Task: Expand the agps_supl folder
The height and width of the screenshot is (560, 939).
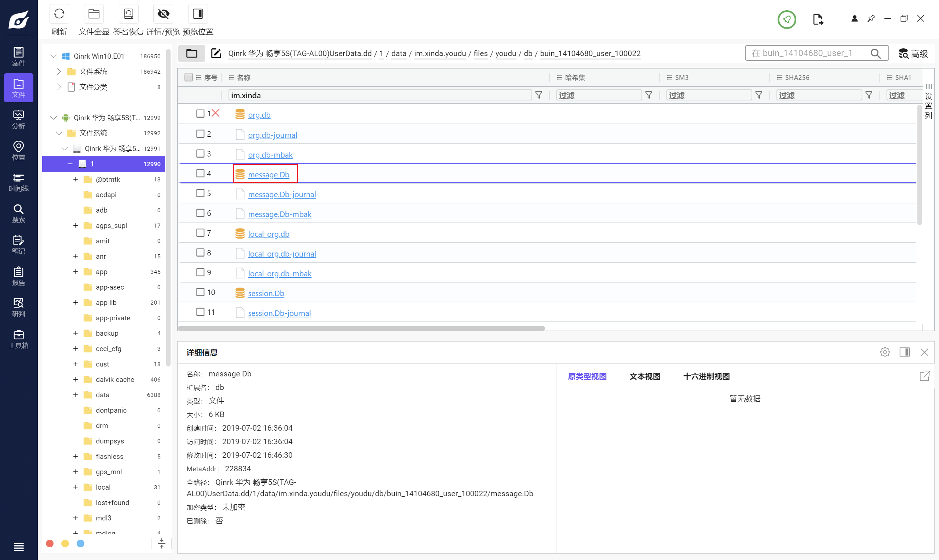Action: click(x=76, y=226)
